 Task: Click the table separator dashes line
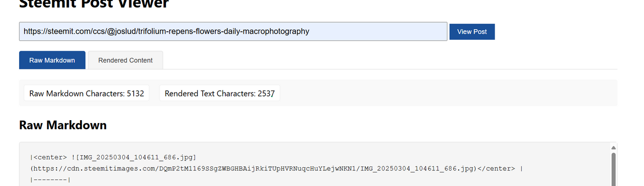point(50,179)
